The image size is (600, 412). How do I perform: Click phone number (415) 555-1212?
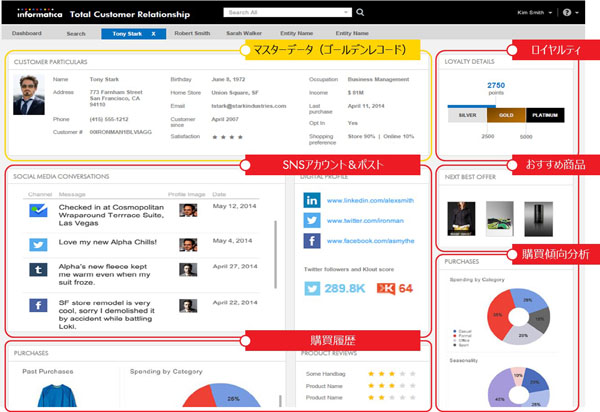109,119
